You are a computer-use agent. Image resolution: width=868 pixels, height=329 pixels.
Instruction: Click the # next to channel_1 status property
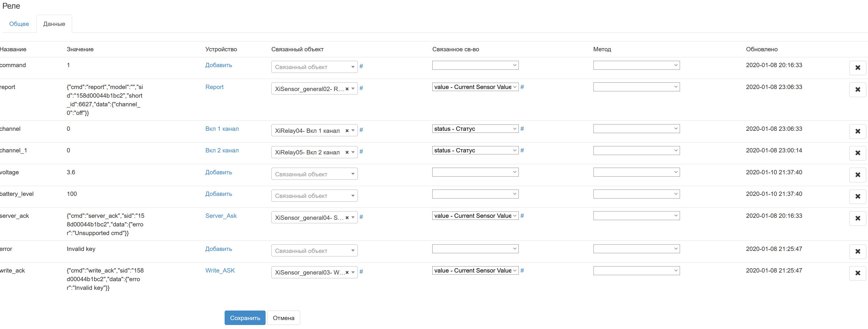(522, 150)
